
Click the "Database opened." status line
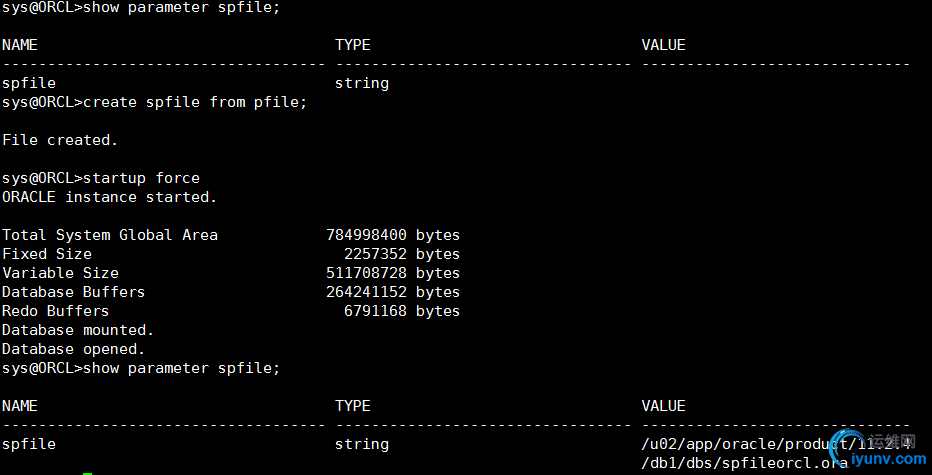[73, 349]
